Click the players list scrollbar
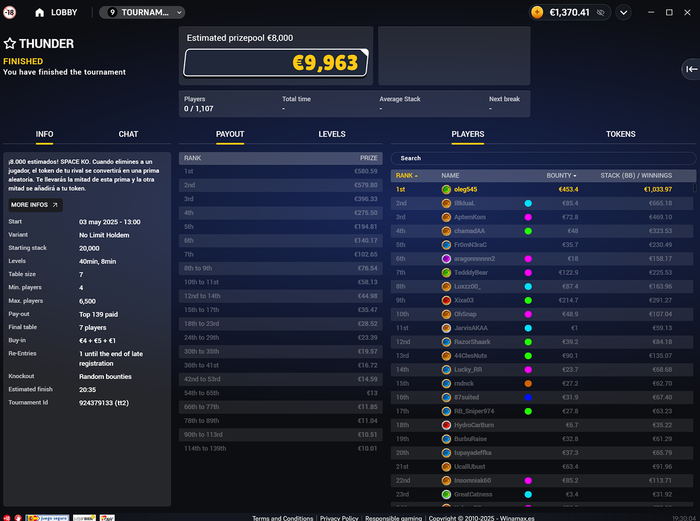Screen dimensions: 700x521 (695, 188)
